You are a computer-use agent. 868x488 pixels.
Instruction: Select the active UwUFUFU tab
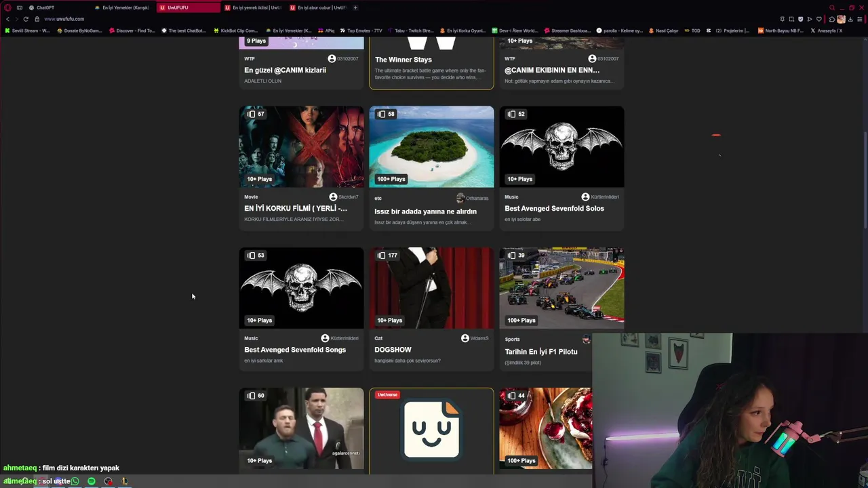[188, 7]
